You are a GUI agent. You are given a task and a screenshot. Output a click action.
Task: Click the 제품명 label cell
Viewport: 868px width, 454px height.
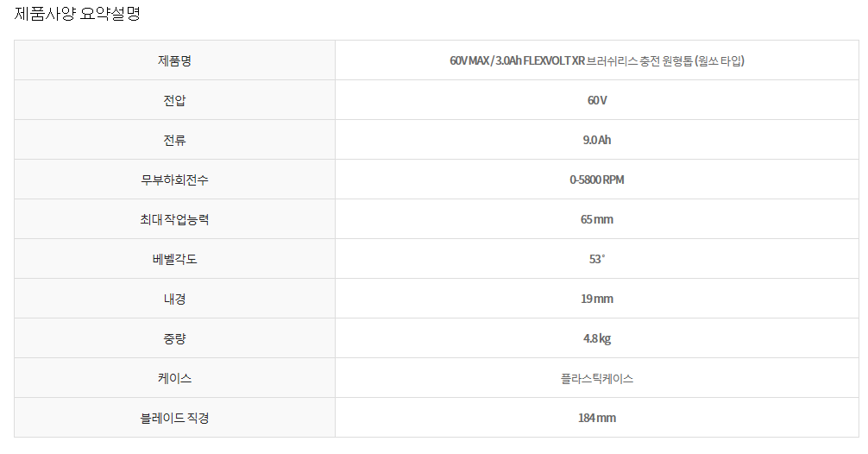174,60
